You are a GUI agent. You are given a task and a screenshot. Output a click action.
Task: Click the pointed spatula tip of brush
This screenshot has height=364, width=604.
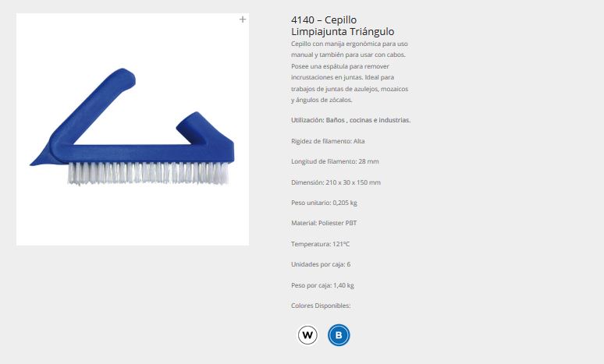(41, 160)
